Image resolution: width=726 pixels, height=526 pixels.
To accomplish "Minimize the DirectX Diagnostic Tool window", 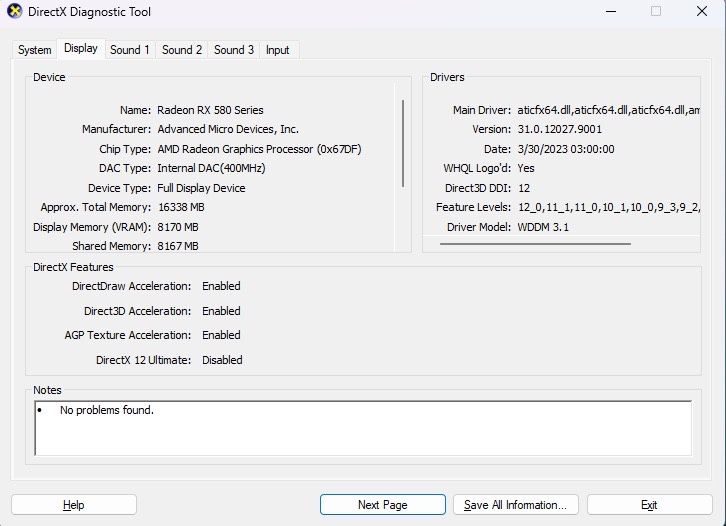I will tap(611, 12).
